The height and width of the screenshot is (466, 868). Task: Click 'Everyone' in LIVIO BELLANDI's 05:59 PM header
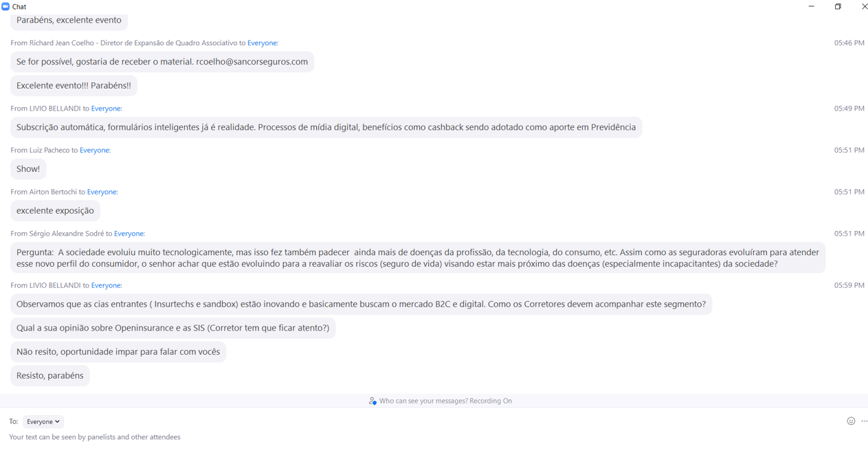pos(106,285)
